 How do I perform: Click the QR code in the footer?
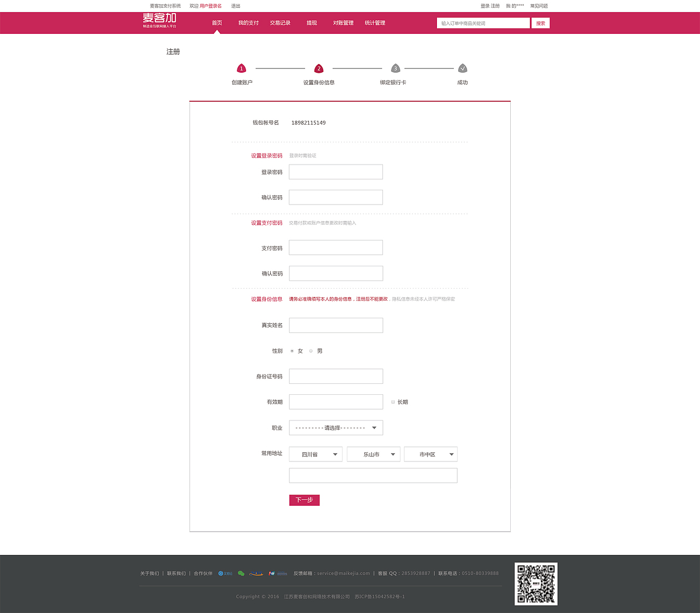click(536, 583)
